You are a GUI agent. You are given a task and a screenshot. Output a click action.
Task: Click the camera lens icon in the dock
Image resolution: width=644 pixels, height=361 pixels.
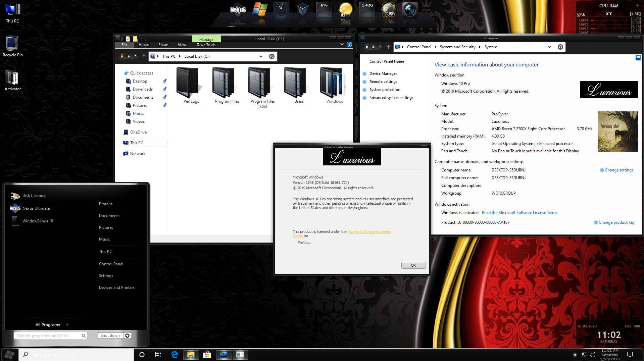(410, 9)
